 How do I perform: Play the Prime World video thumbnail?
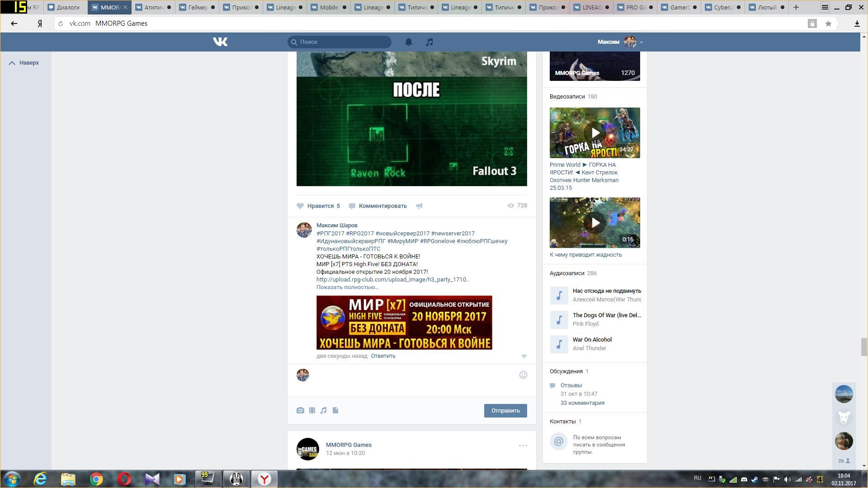tap(595, 133)
